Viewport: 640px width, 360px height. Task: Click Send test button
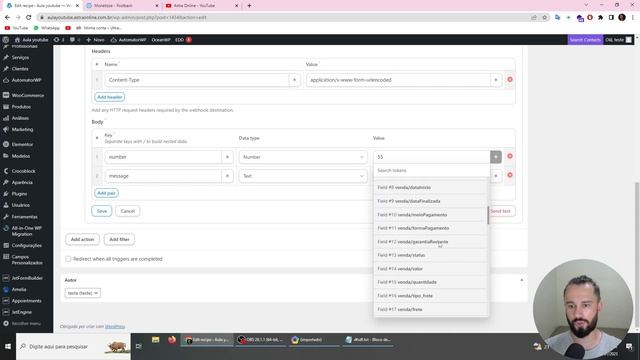click(x=501, y=211)
